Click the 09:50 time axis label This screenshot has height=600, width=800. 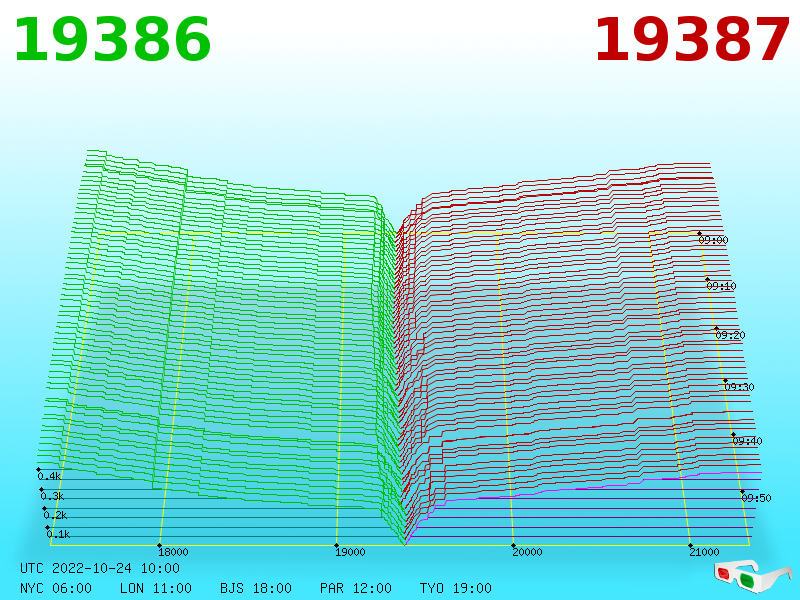click(x=756, y=498)
